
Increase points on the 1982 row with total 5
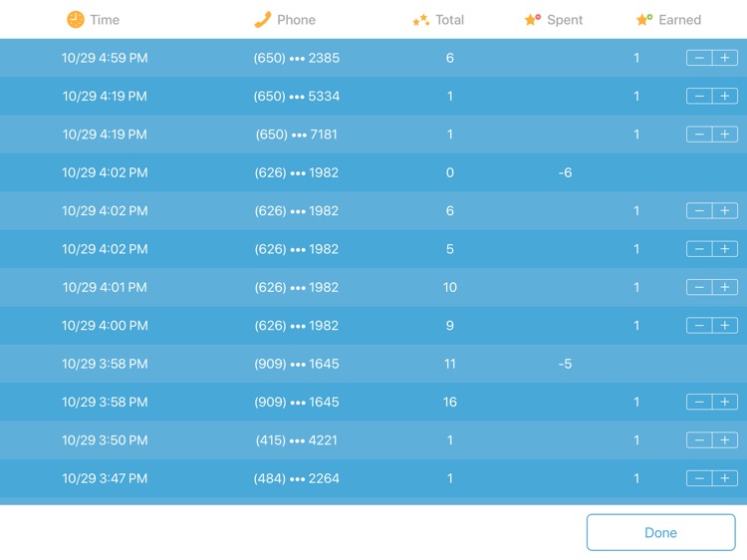[725, 249]
